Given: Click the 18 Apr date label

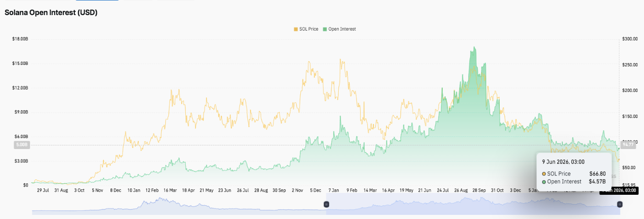Looking at the screenshot, I should coord(188,190).
